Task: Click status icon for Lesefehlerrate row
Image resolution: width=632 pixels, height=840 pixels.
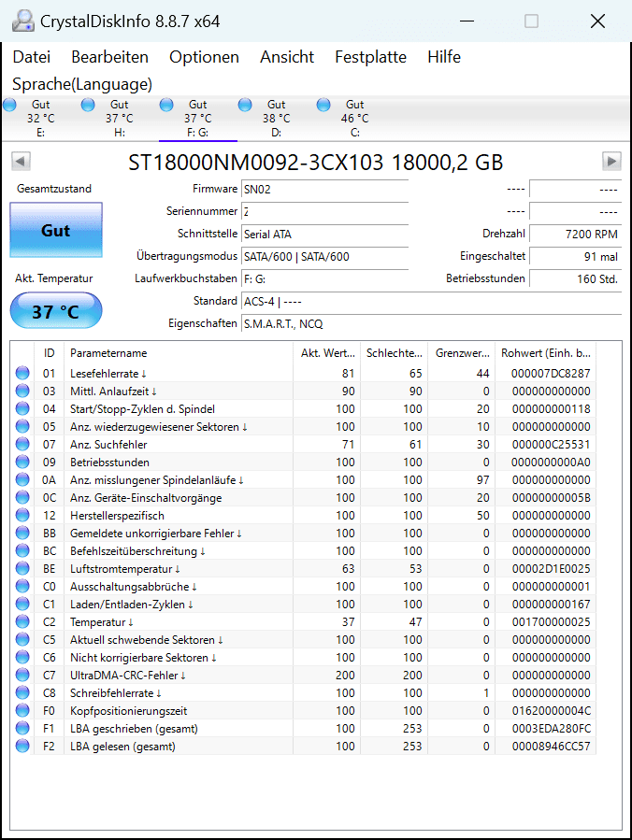Action: (x=22, y=373)
